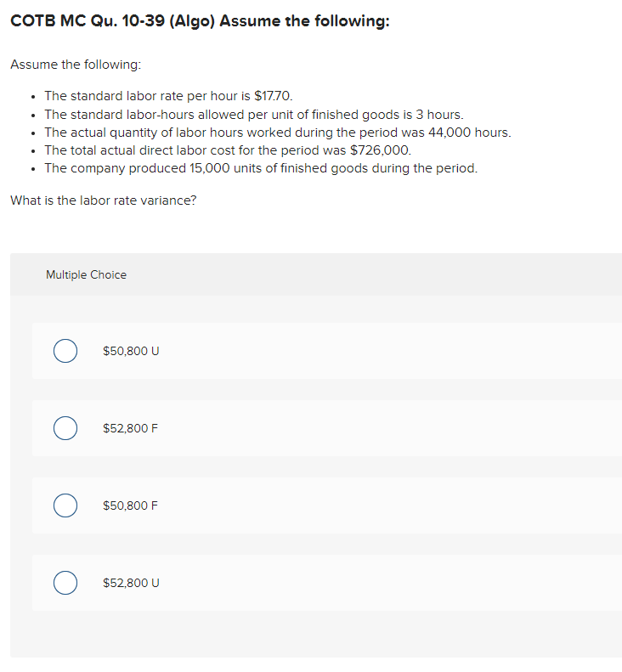This screenshot has width=622, height=672.
Task: Click the answer label "$50,800 F"
Action: coord(130,505)
